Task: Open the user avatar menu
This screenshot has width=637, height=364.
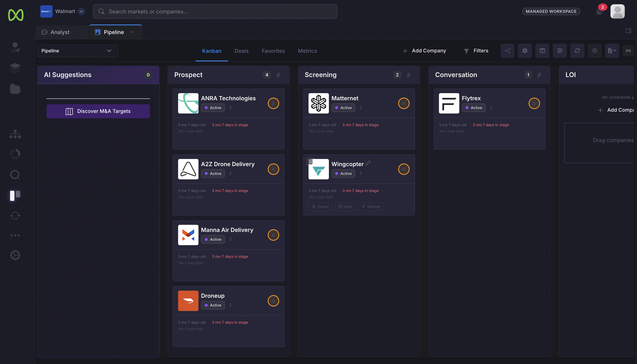Action: [617, 11]
